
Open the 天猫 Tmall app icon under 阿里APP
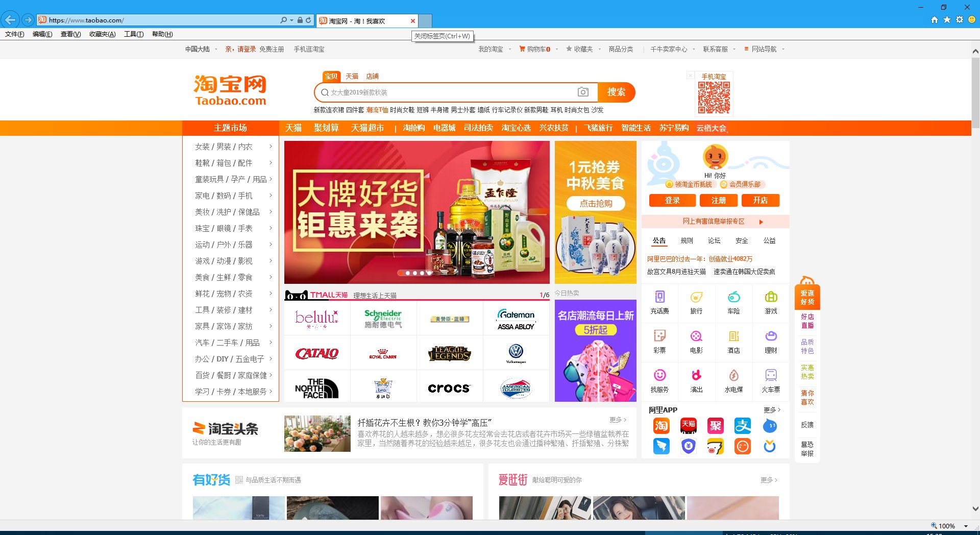(688, 425)
